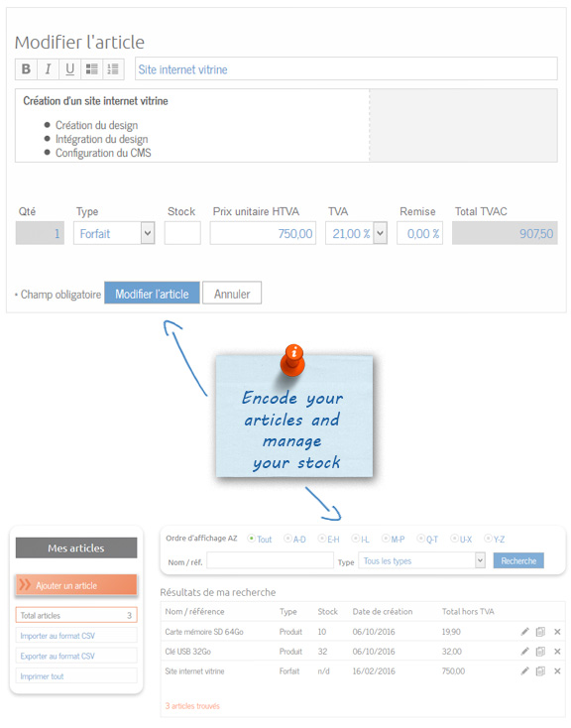
Task: Duplicate the Site internet vitrine row
Action: pos(540,670)
